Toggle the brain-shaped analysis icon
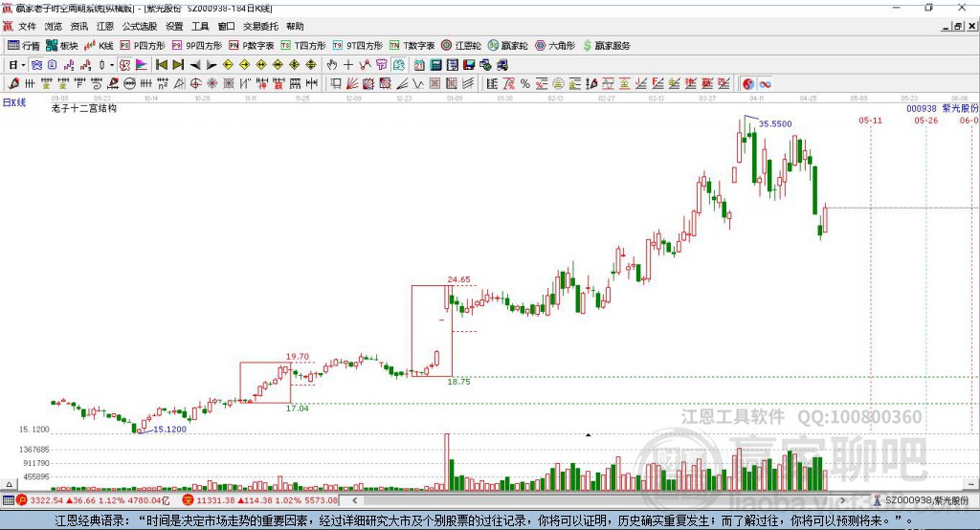This screenshot has width=980, height=530. tap(398, 65)
